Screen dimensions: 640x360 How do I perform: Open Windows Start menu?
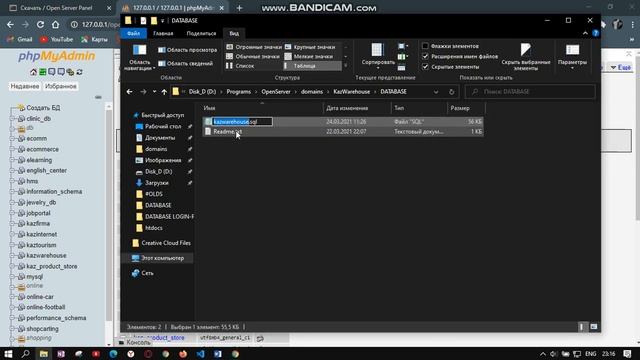[8, 354]
